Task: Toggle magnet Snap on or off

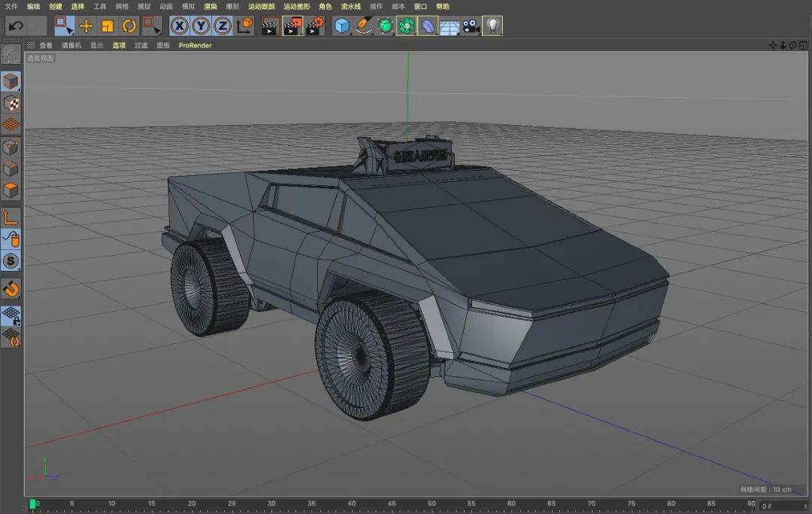Action: tap(11, 288)
